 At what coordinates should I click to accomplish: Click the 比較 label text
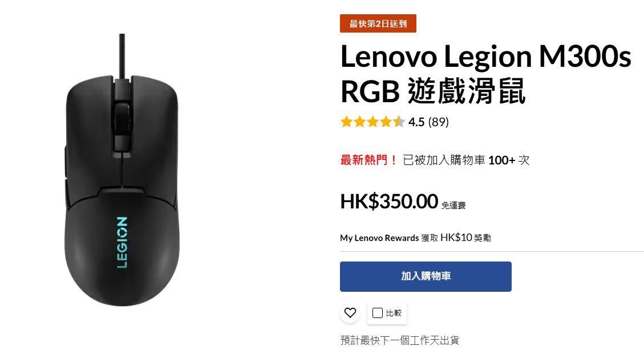[394, 313]
